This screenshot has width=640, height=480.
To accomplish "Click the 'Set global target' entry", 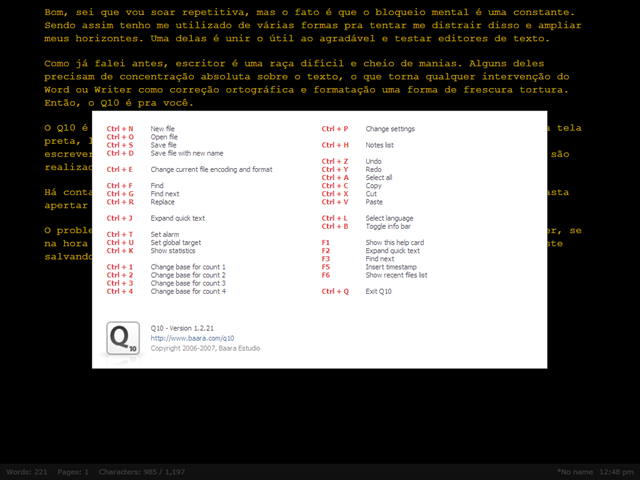I will click(x=176, y=242).
